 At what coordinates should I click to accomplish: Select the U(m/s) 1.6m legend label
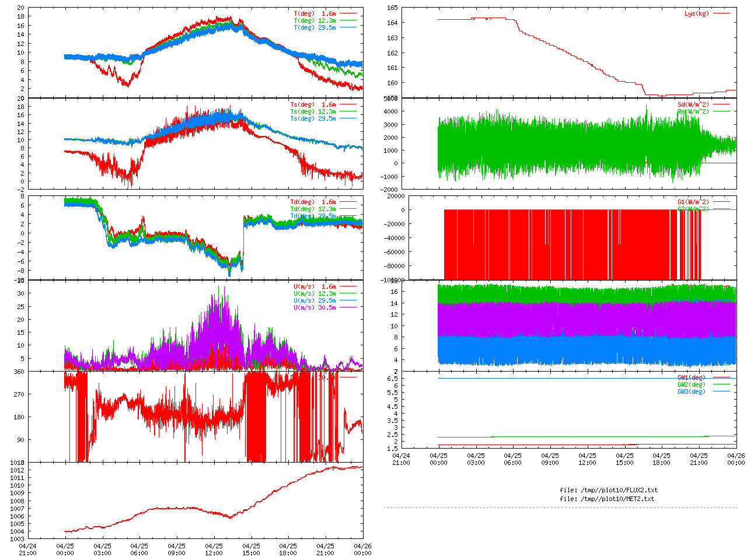tap(315, 286)
